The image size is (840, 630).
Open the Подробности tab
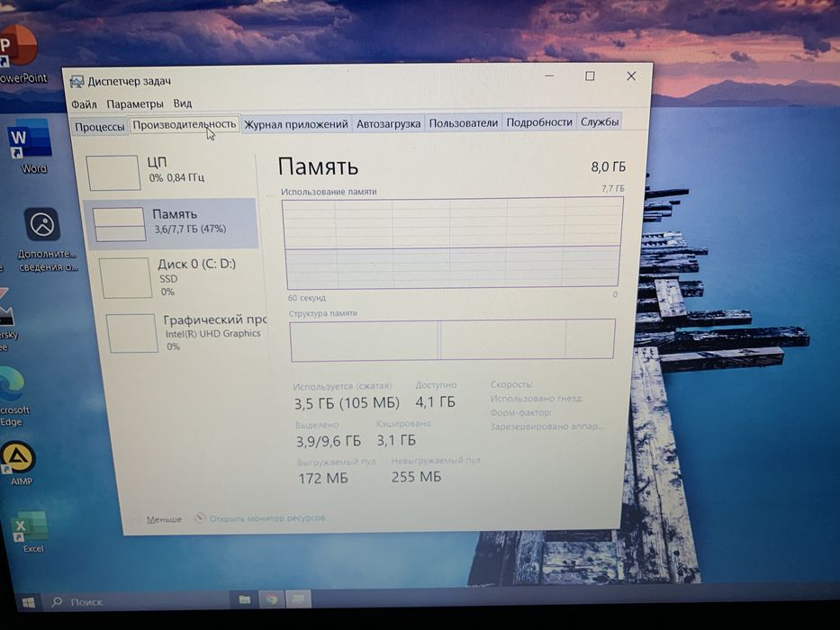539,122
